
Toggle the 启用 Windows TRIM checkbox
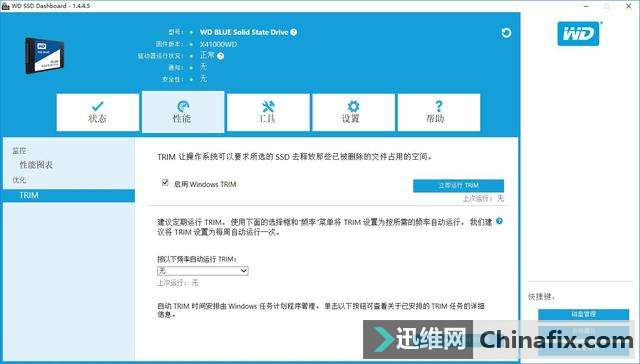pyautogui.click(x=165, y=182)
